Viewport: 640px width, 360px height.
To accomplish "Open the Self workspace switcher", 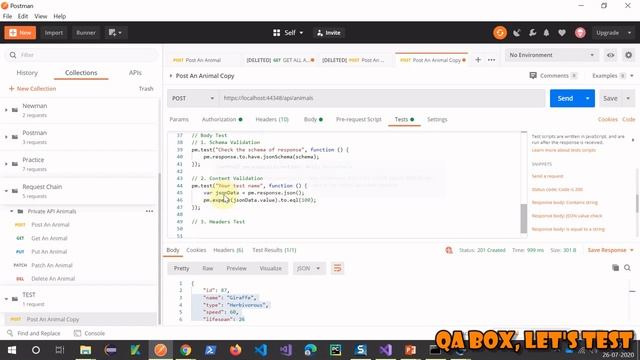I will 288,33.
